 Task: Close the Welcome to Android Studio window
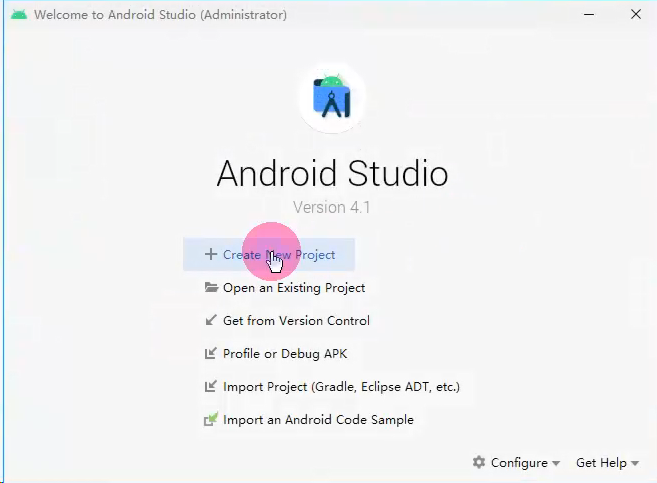click(x=636, y=14)
